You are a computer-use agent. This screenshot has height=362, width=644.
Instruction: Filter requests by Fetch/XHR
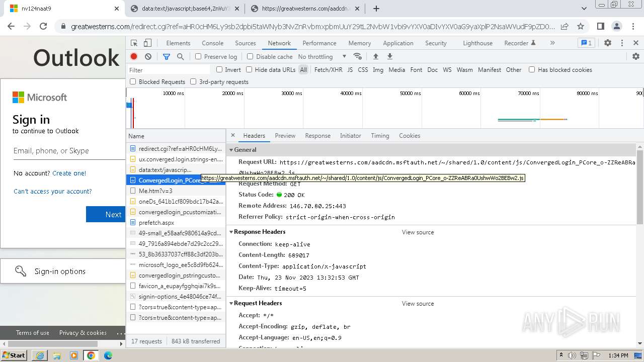click(328, 70)
